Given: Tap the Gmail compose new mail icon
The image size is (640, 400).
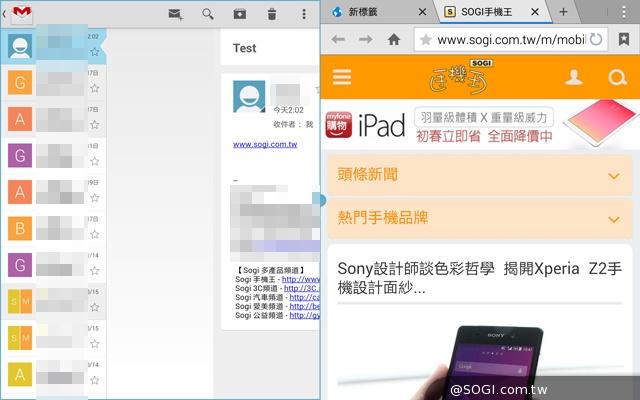Looking at the screenshot, I should point(176,14).
